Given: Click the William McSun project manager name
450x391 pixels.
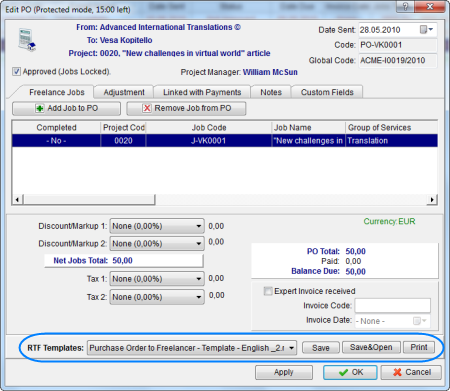Looking at the screenshot, I should (x=270, y=72).
